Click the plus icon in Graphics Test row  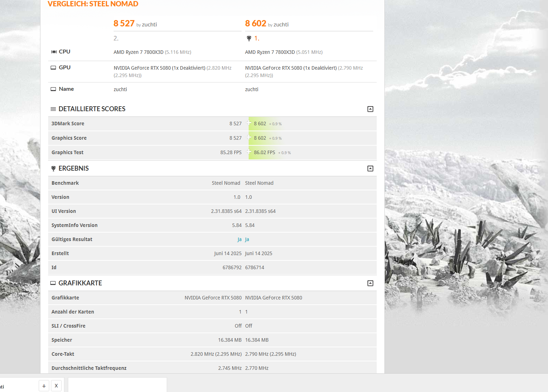tap(249, 152)
